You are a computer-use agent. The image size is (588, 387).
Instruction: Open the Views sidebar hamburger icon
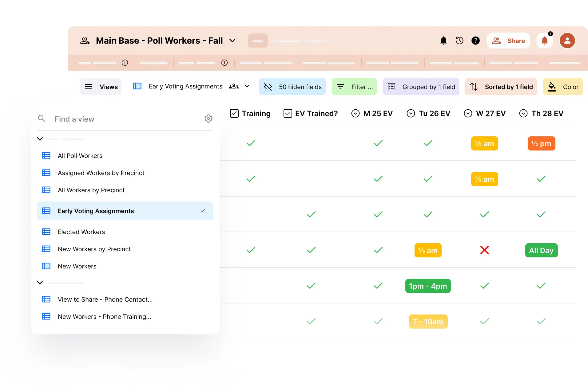pos(89,87)
